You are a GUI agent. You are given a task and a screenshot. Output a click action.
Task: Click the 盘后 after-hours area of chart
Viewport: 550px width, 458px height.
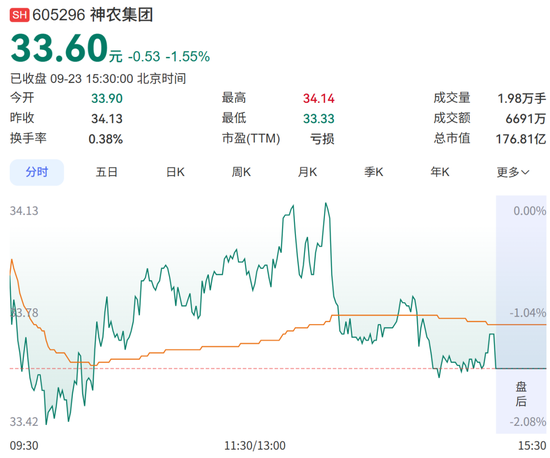point(521,315)
